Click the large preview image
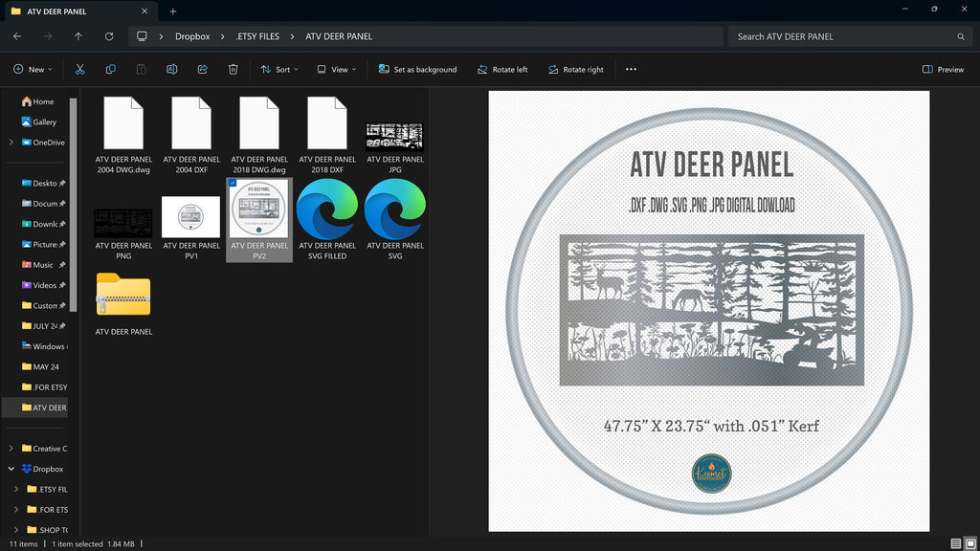Image resolution: width=980 pixels, height=551 pixels. tap(709, 311)
